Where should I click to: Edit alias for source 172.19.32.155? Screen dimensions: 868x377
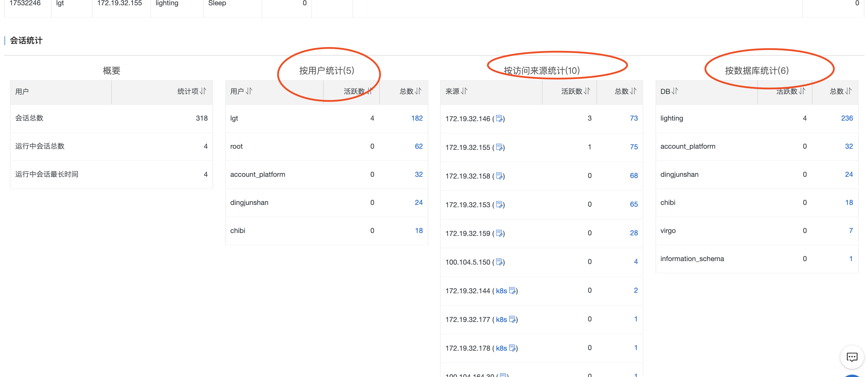tap(499, 147)
